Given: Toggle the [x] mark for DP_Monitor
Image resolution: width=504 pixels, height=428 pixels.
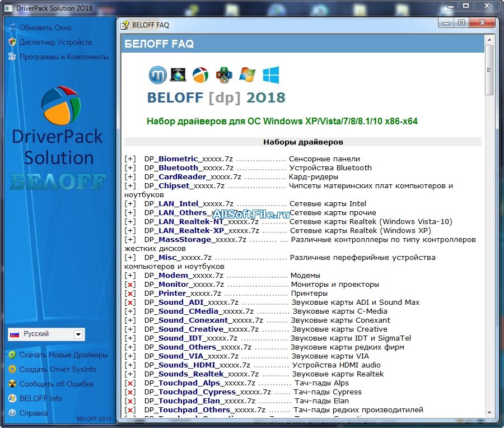Looking at the screenshot, I should (x=130, y=285).
